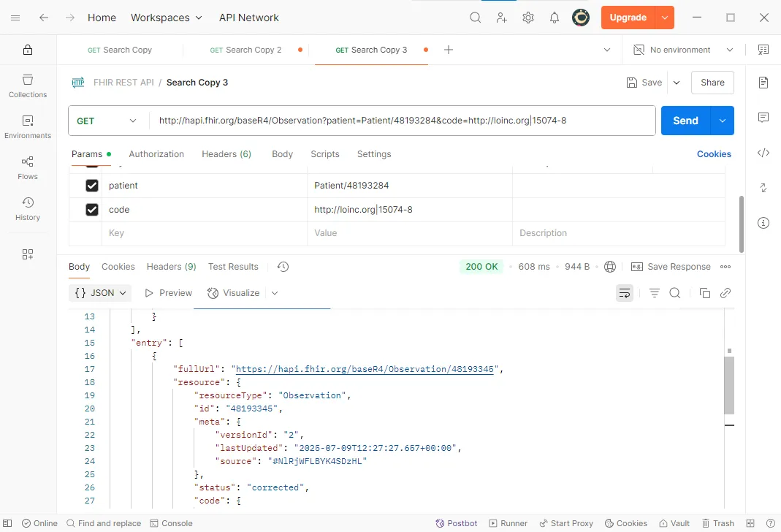Open the Settings request tab
The height and width of the screenshot is (532, 781).
point(374,154)
